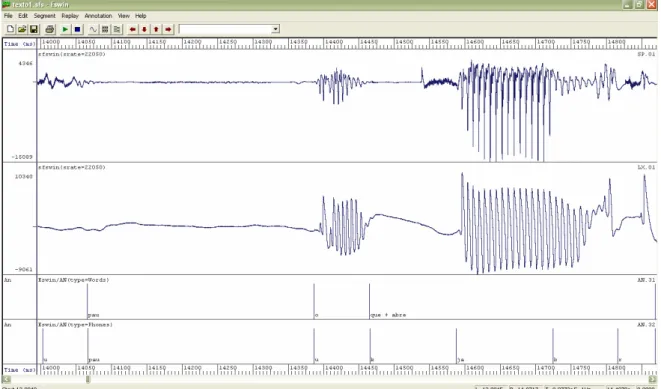
Task: Click the scrollbar right arrow button
Action: [x=653, y=379]
